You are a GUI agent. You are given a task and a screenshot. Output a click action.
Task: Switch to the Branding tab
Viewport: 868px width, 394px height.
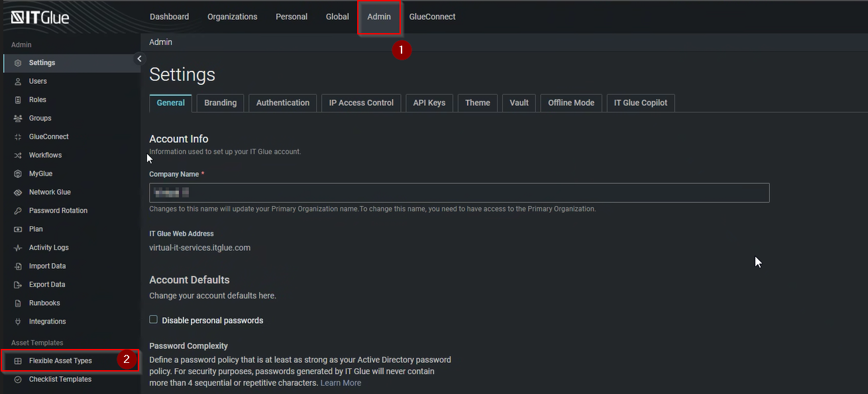(x=221, y=103)
